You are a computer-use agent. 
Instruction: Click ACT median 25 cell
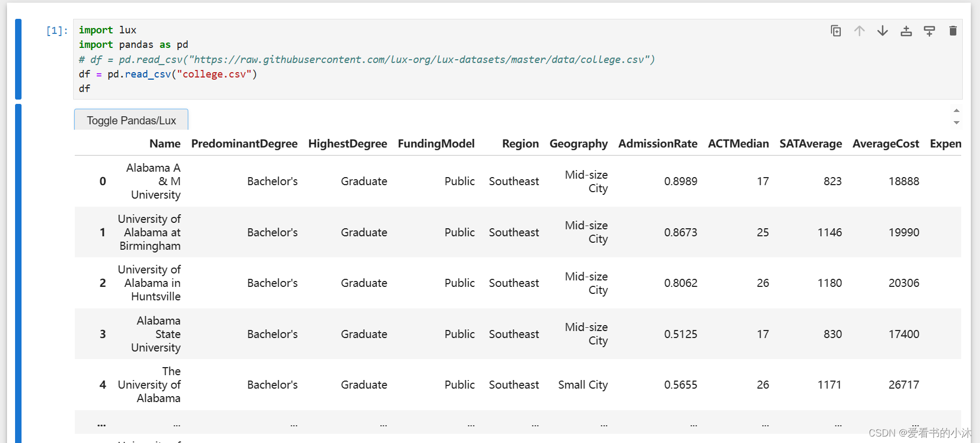click(763, 233)
